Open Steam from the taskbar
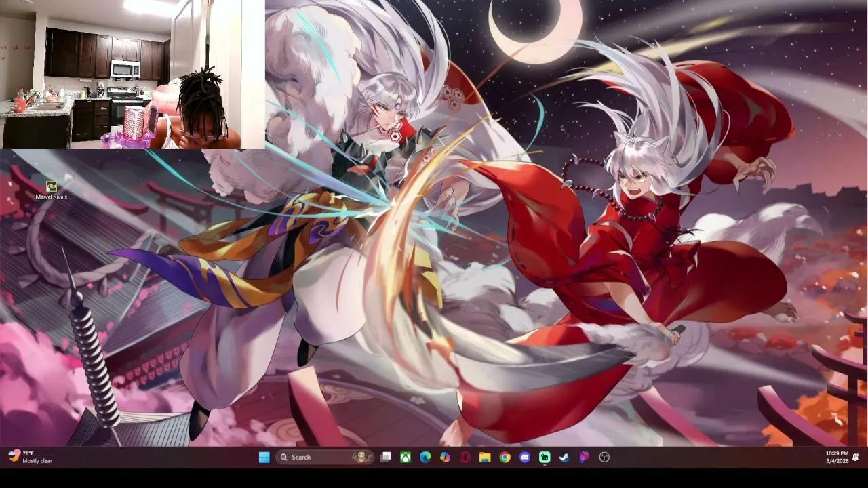Screen dimensions: 868x488 (x=564, y=457)
